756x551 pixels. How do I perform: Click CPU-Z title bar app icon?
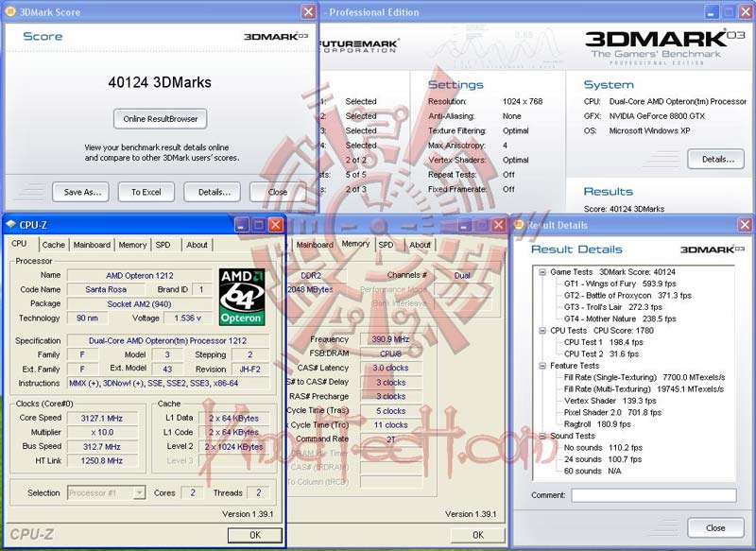point(10,225)
